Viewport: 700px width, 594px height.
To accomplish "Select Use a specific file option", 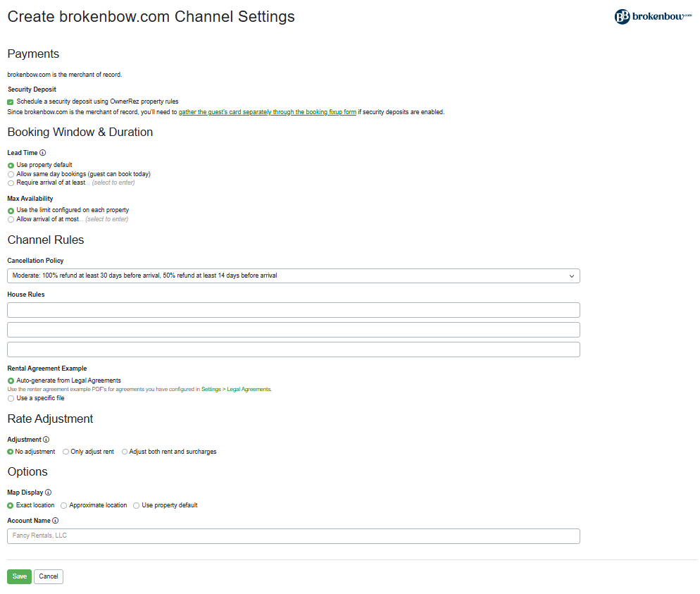I will [x=11, y=398].
